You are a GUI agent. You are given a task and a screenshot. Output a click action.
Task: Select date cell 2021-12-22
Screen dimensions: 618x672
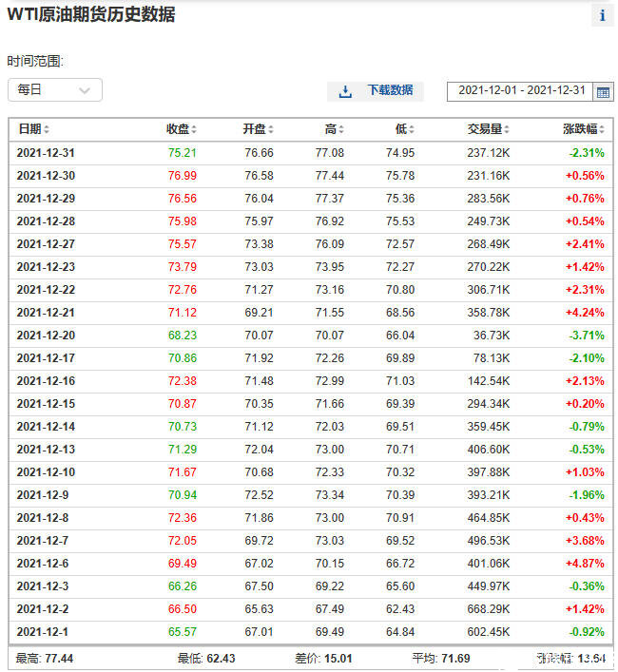pyautogui.click(x=46, y=290)
